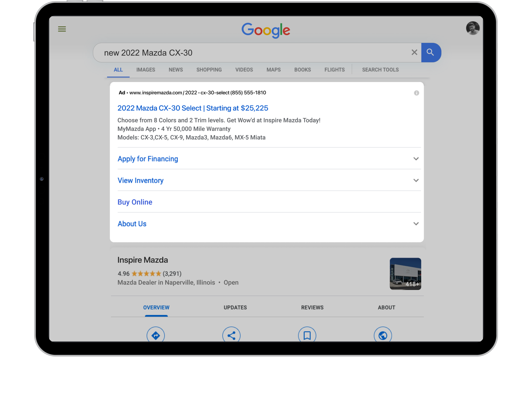The width and height of the screenshot is (532, 417).
Task: Clear the search query with the X icon
Action: tap(414, 52)
